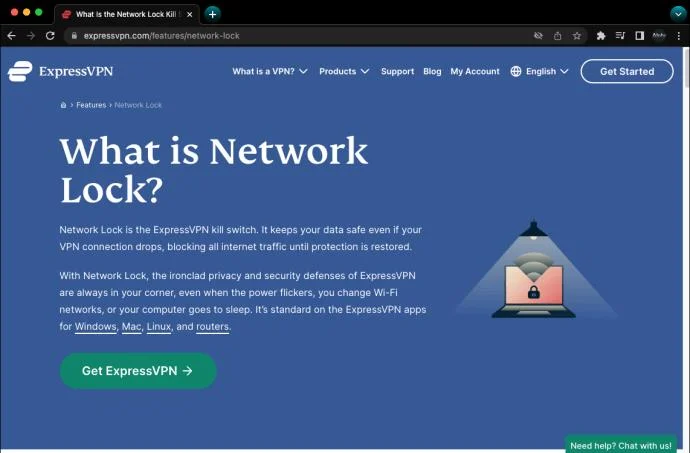Expand the Products dropdown menu

pyautogui.click(x=344, y=71)
